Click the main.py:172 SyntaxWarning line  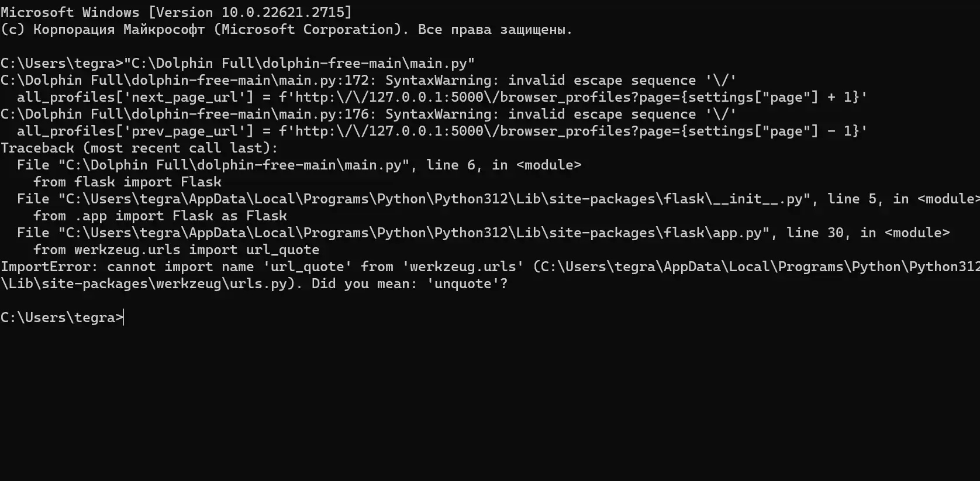point(368,80)
